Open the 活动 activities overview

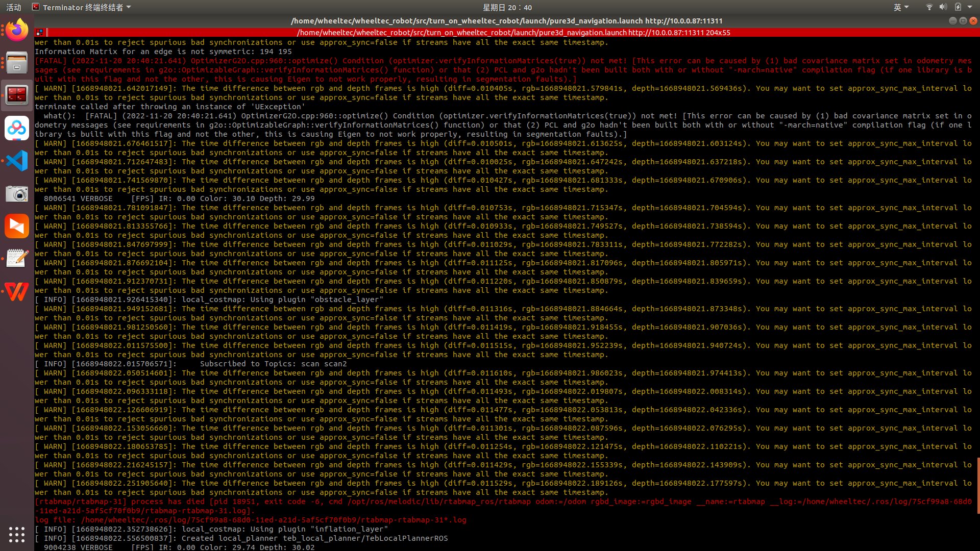(x=14, y=7)
